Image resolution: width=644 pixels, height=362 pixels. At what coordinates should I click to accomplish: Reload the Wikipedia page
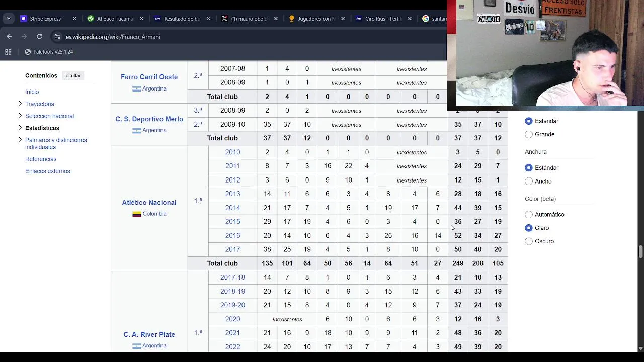(x=39, y=37)
